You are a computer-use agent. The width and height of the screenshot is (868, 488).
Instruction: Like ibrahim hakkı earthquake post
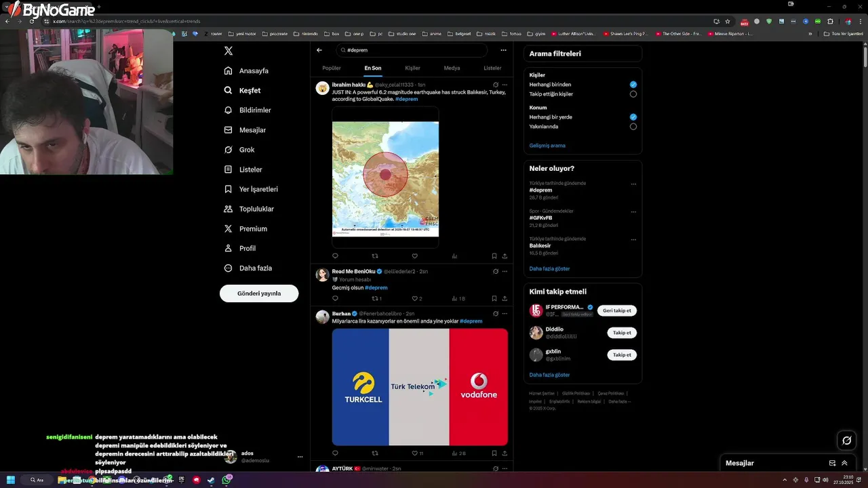[x=414, y=256]
